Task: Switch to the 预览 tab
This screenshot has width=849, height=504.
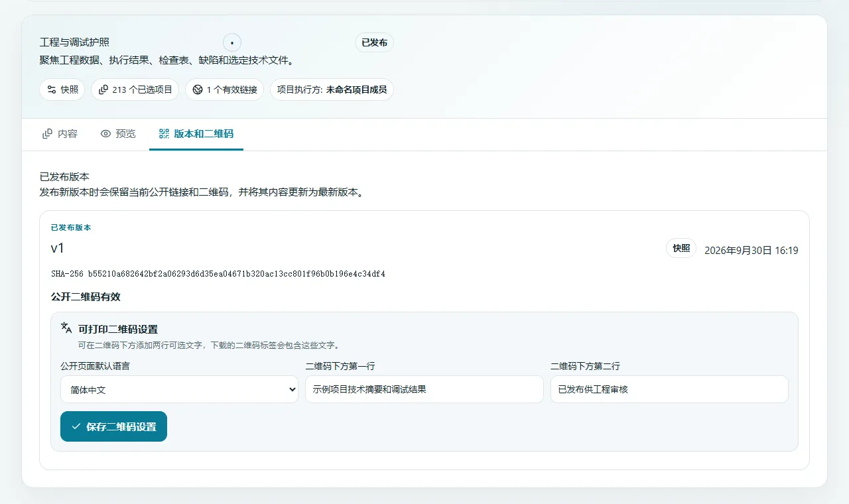Action: [118, 134]
